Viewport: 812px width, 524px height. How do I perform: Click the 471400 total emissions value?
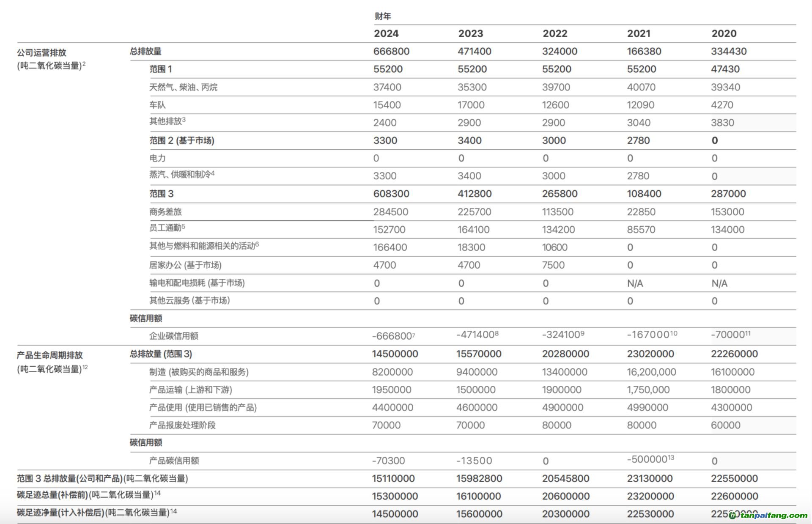(x=475, y=51)
